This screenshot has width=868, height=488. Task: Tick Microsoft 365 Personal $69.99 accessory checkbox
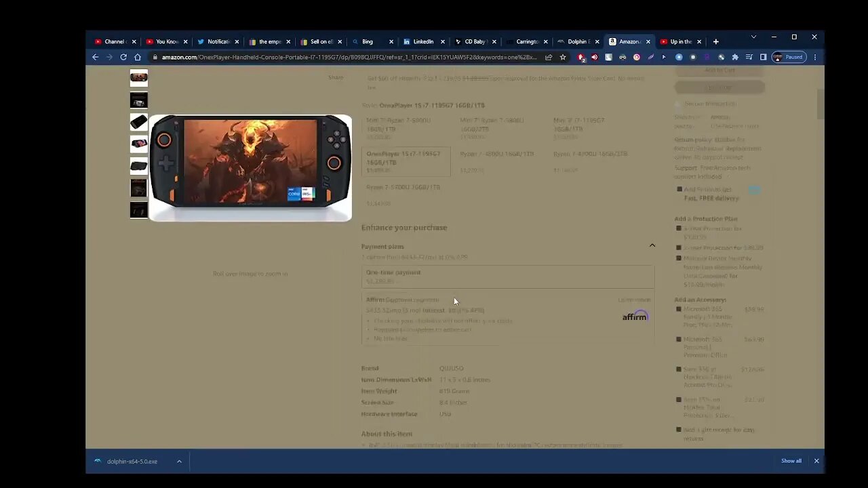point(679,340)
